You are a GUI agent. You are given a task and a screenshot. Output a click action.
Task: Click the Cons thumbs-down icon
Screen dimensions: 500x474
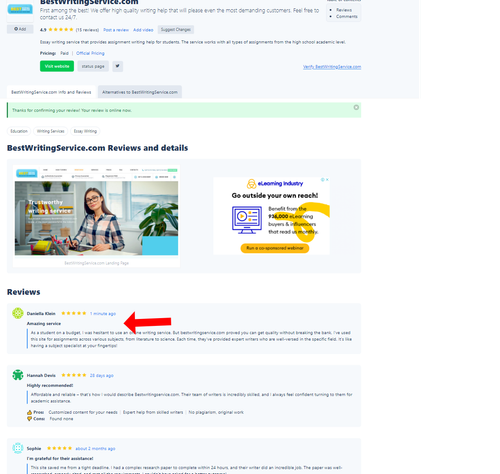29,419
